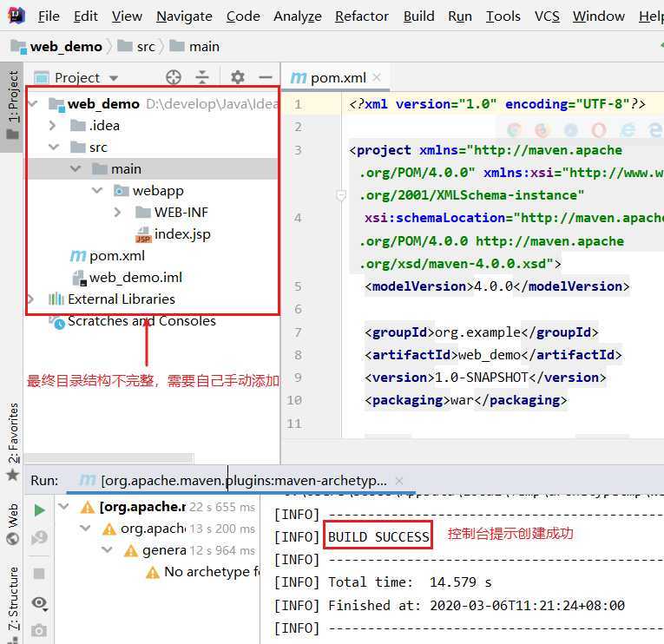Open the Run menu
The width and height of the screenshot is (664, 644).
[460, 16]
